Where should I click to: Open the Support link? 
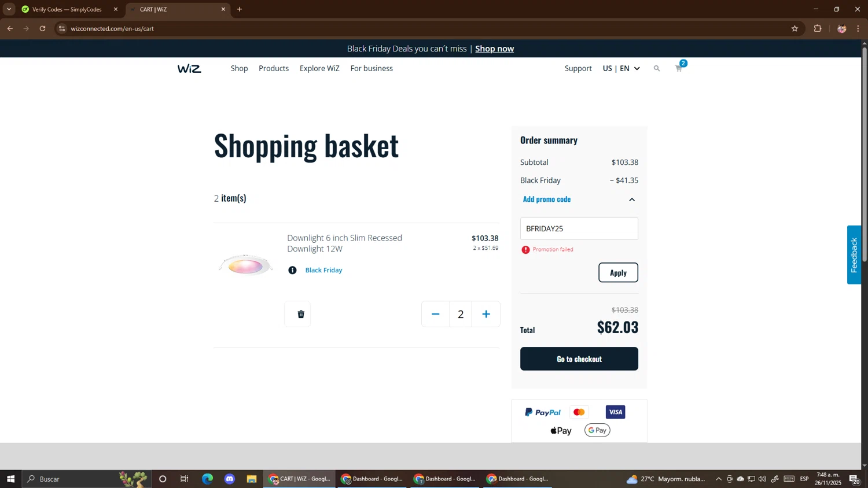578,68
